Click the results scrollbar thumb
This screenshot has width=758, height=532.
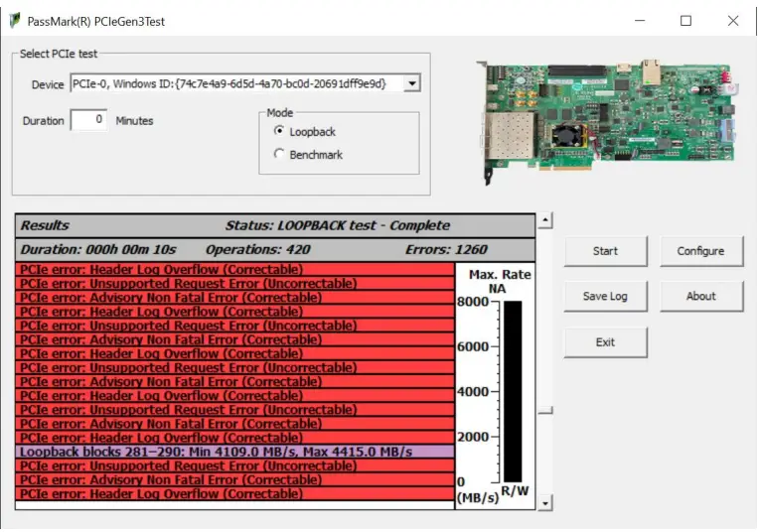(x=545, y=410)
